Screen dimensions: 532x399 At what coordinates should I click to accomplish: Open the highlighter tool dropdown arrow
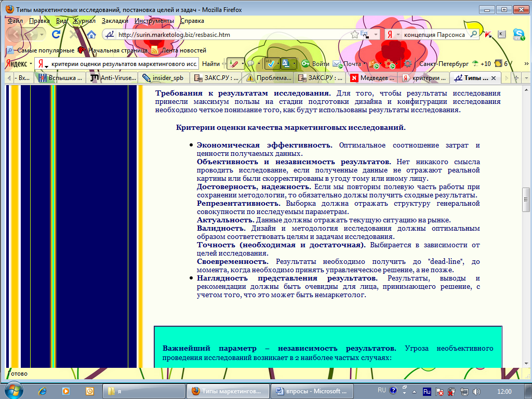[242, 63]
